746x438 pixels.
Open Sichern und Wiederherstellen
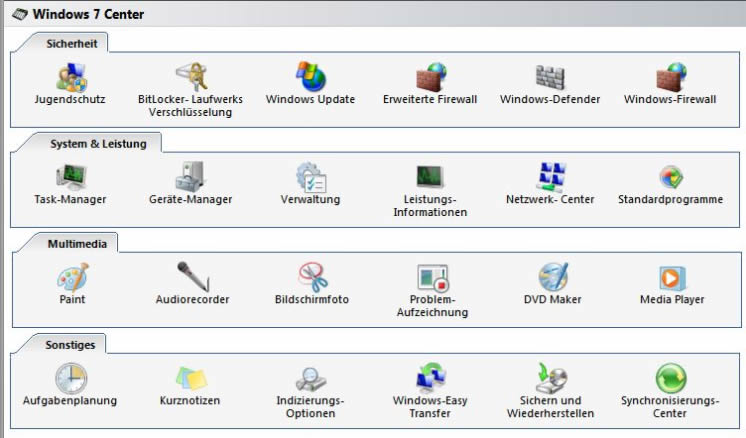(x=552, y=378)
